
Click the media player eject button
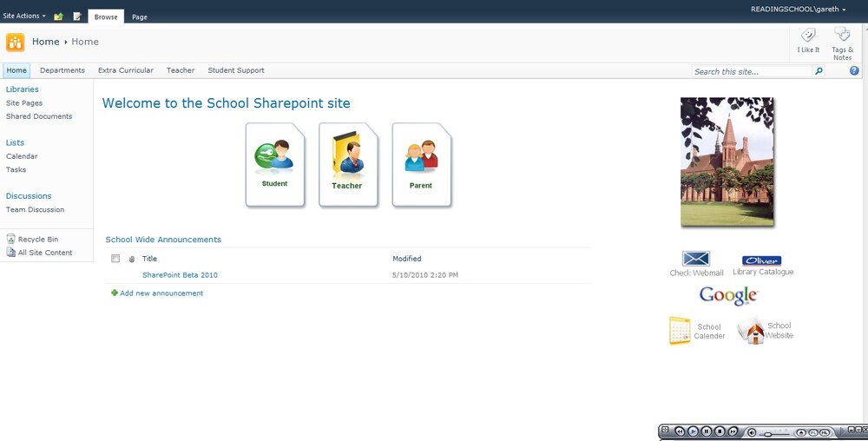pos(801,432)
